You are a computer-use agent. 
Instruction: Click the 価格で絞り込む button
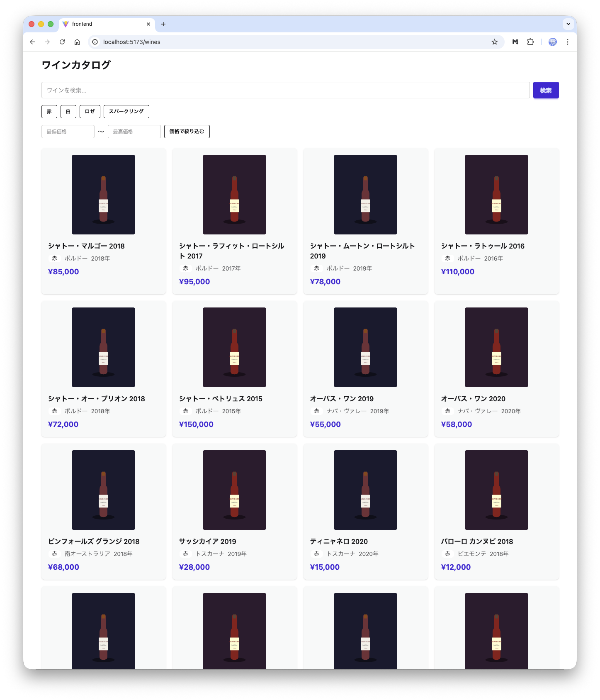(187, 132)
